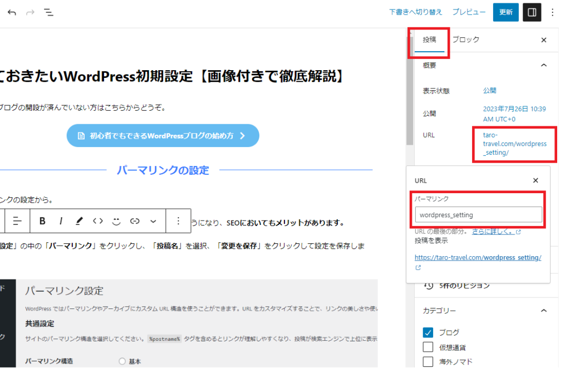The width and height of the screenshot is (570, 392).
Task: Open the three-dot options menu in top bar
Action: (x=553, y=12)
